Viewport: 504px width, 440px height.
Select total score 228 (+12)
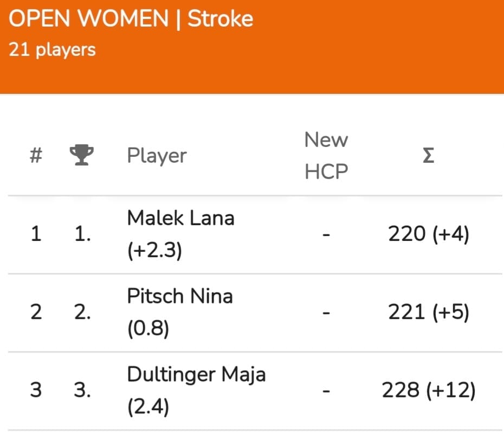coord(429,391)
